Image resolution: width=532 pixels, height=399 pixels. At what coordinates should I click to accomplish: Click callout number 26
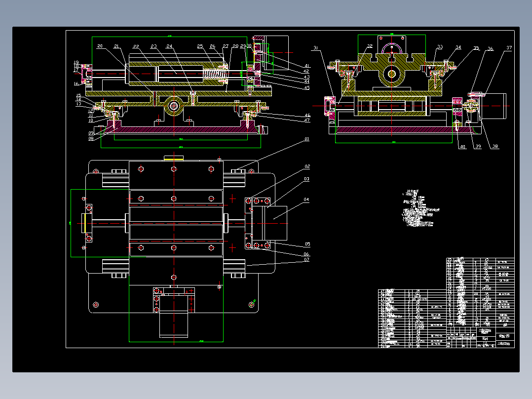(212, 46)
